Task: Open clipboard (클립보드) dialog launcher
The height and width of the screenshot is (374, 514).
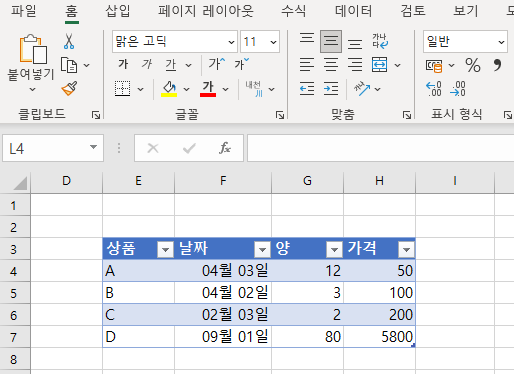Action: [96, 115]
